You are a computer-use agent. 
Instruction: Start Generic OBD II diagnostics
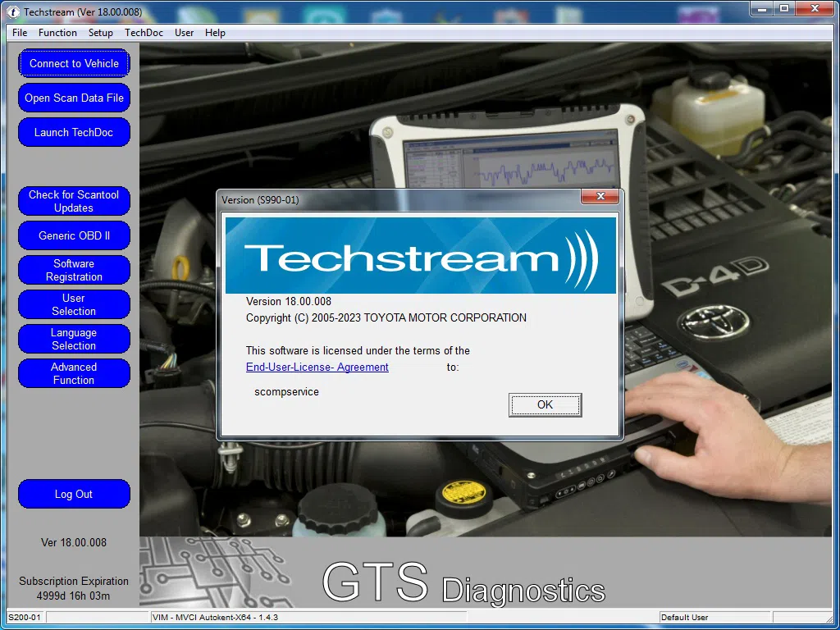(x=74, y=235)
